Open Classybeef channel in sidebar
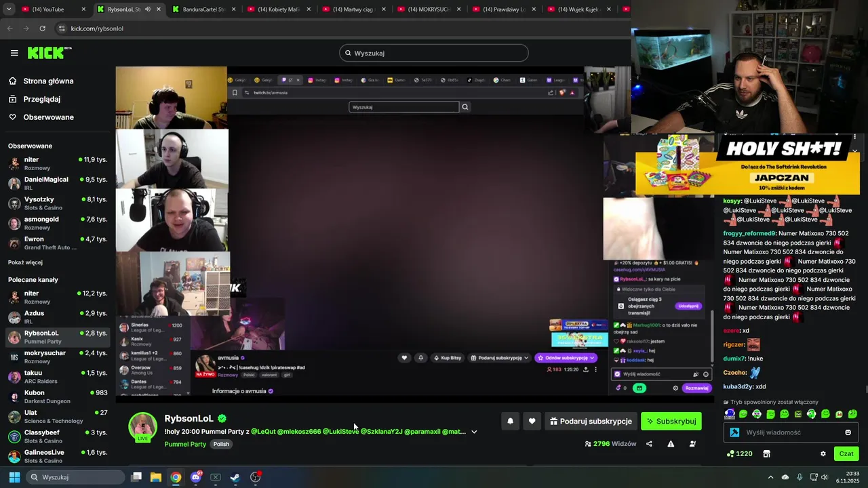 tap(58, 436)
